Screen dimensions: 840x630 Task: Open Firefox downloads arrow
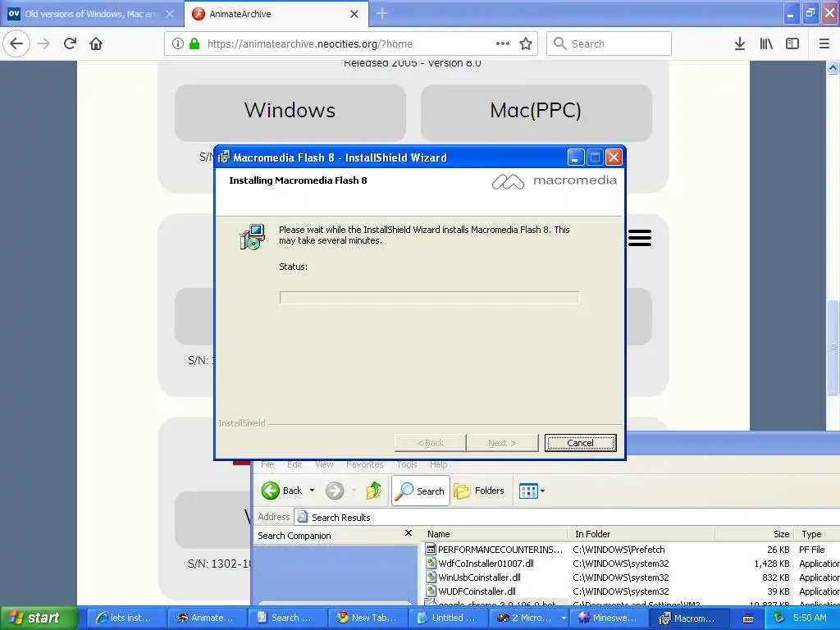click(x=740, y=44)
